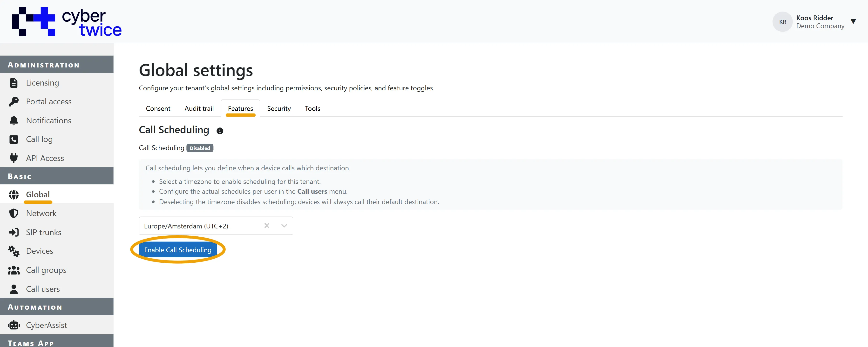Click the Devices gears icon
The width and height of the screenshot is (868, 347).
14,251
